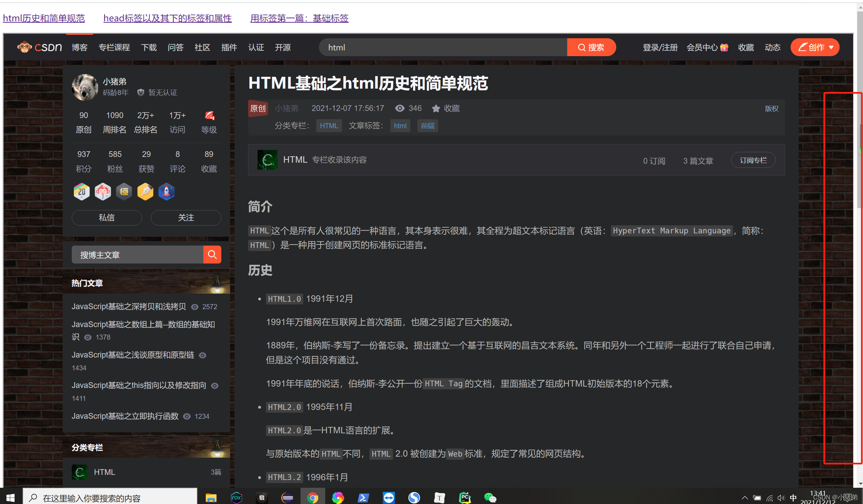The width and height of the screenshot is (863, 504).
Task: Open File Explorer from taskbar
Action: pos(211,498)
